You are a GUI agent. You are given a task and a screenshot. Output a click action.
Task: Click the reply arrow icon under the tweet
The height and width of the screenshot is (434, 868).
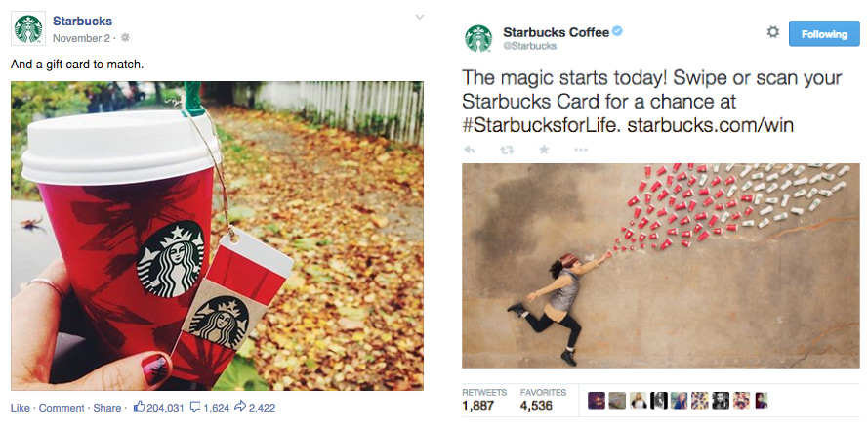tap(470, 150)
